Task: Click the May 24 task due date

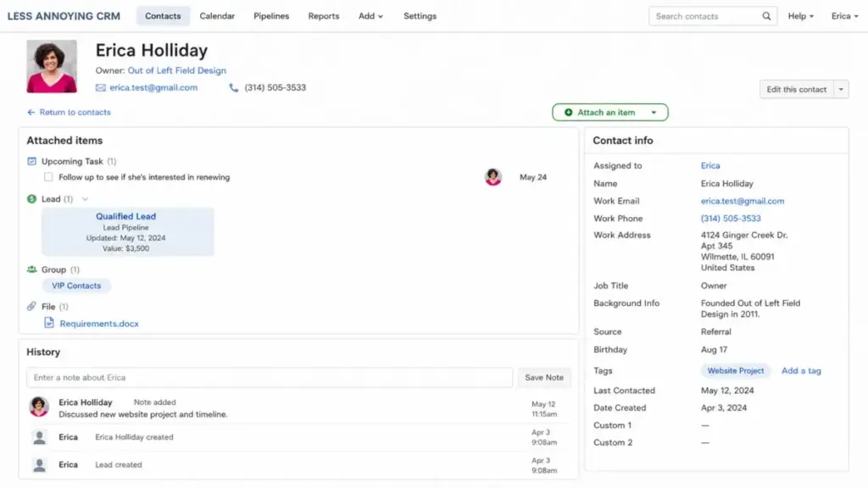Action: coord(533,177)
